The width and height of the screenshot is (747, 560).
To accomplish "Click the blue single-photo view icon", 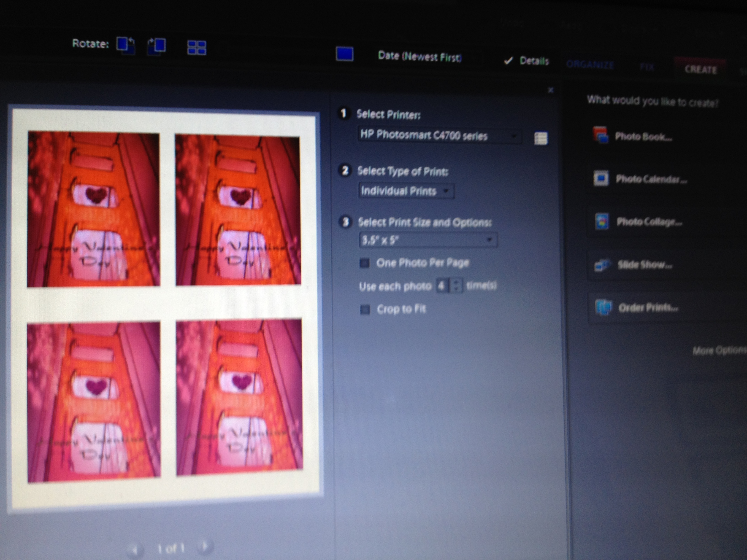I will point(344,54).
